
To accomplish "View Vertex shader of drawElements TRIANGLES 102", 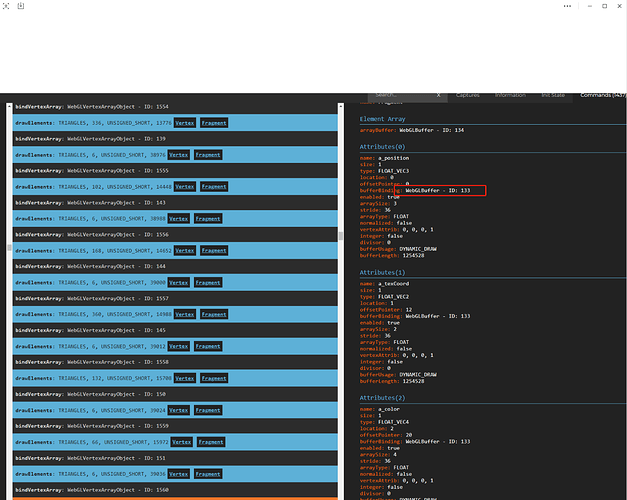I will (x=185, y=187).
